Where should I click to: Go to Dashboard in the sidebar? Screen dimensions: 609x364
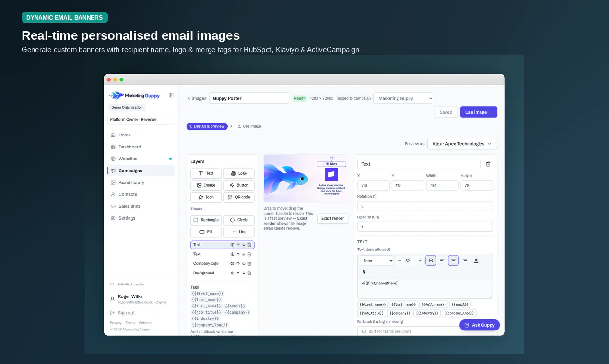[141, 147]
